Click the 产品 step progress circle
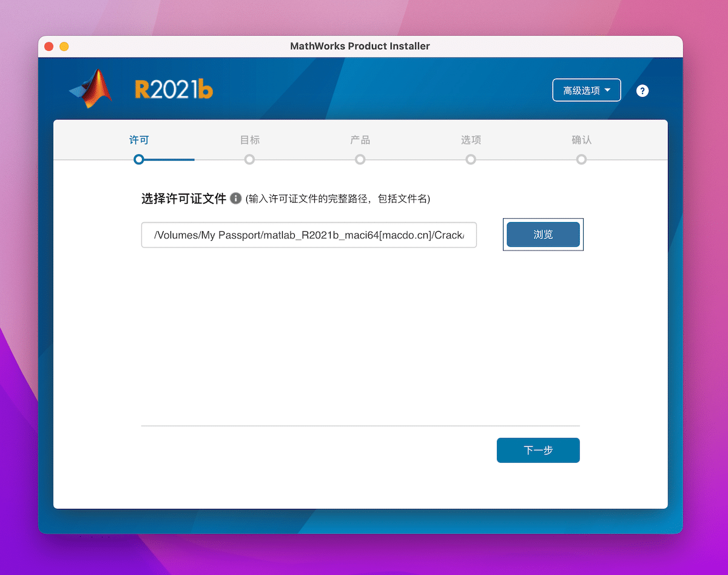Image resolution: width=728 pixels, height=575 pixels. click(360, 160)
